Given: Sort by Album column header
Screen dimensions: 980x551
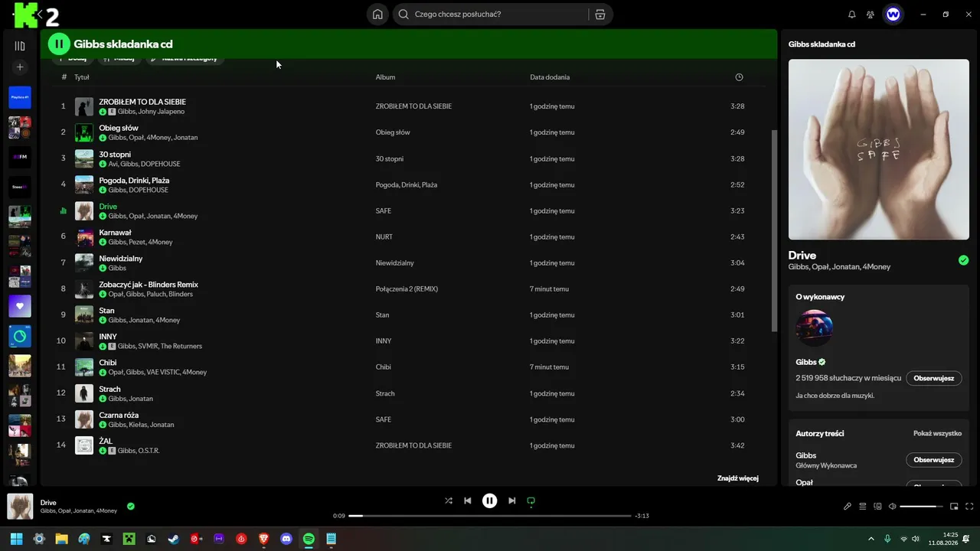Looking at the screenshot, I should coord(385,77).
